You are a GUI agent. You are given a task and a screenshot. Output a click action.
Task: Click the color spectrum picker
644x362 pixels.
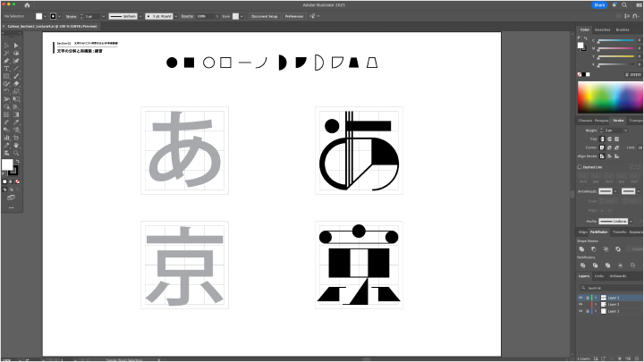coord(610,97)
